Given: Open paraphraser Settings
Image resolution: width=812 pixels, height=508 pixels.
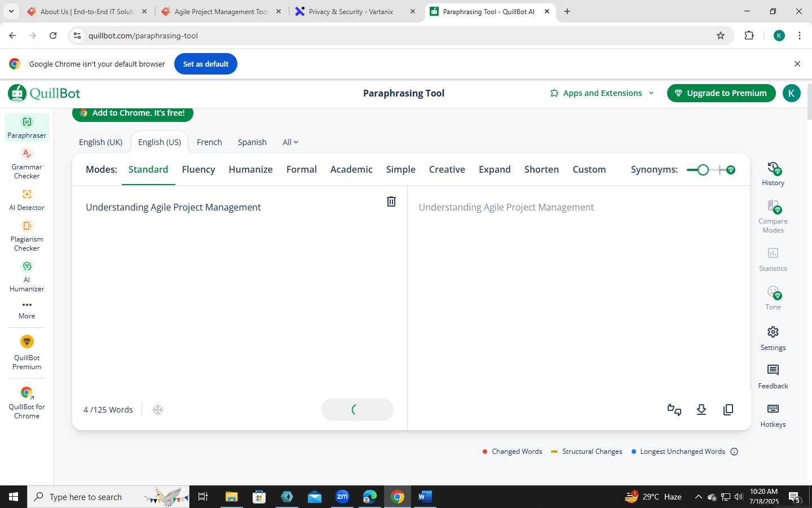Looking at the screenshot, I should point(773,338).
